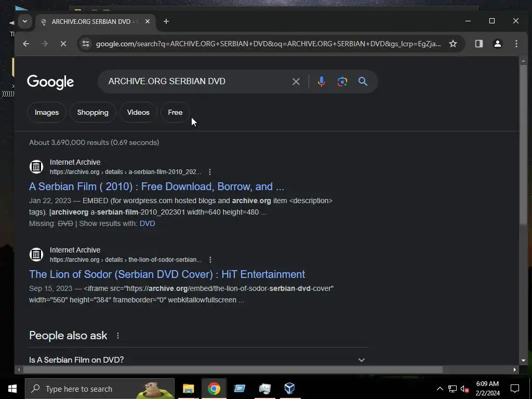This screenshot has height=399, width=532.
Task: Show hidden system tray icons
Action: (440, 389)
